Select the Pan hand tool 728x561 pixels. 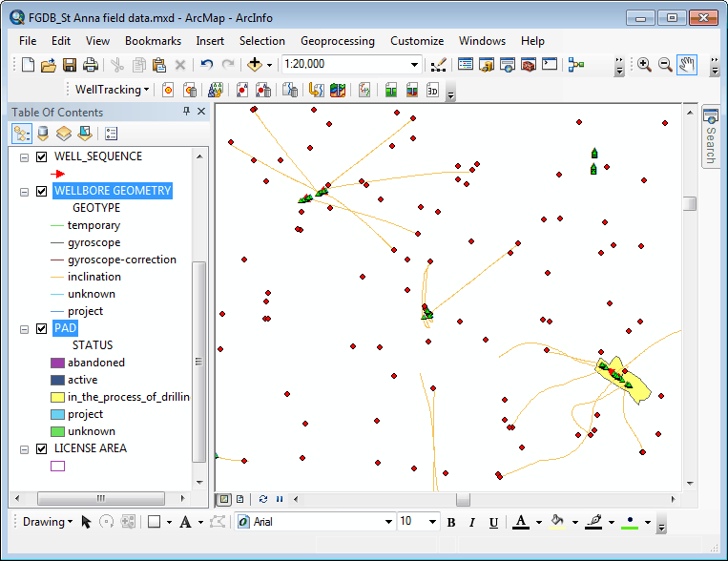(x=687, y=65)
